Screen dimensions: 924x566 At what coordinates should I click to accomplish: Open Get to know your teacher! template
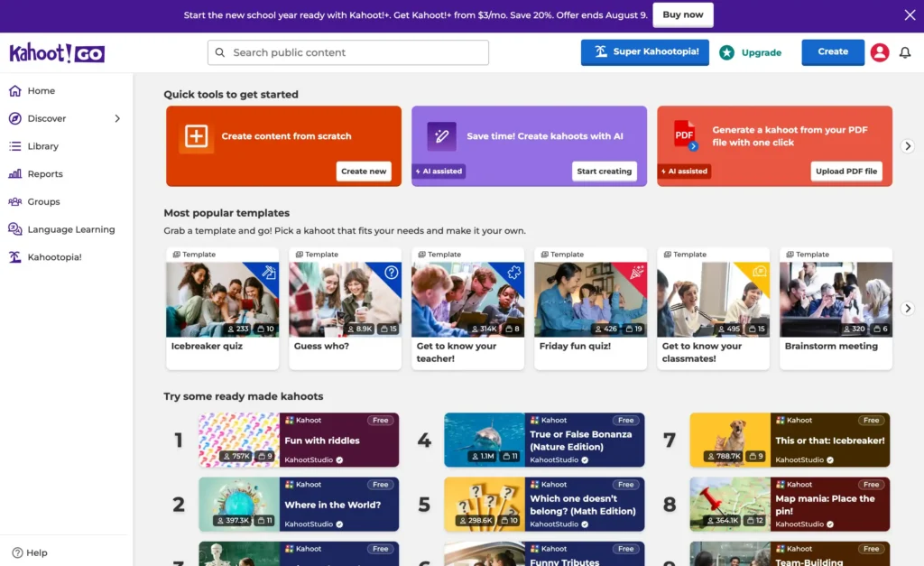pos(467,309)
